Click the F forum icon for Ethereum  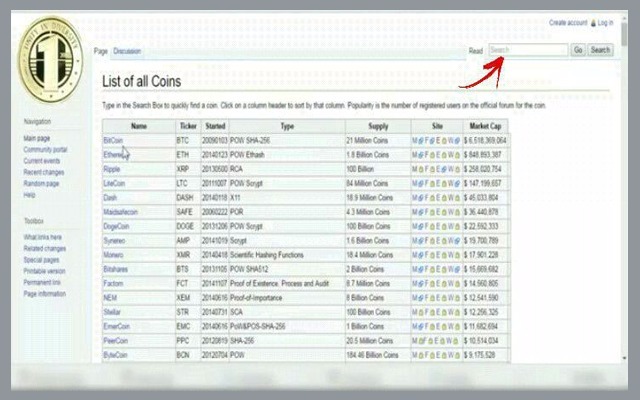[x=425, y=155]
